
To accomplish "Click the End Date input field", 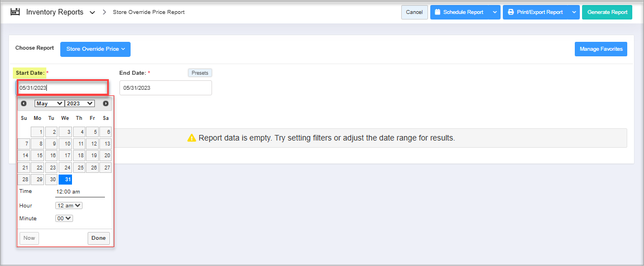I will [166, 88].
